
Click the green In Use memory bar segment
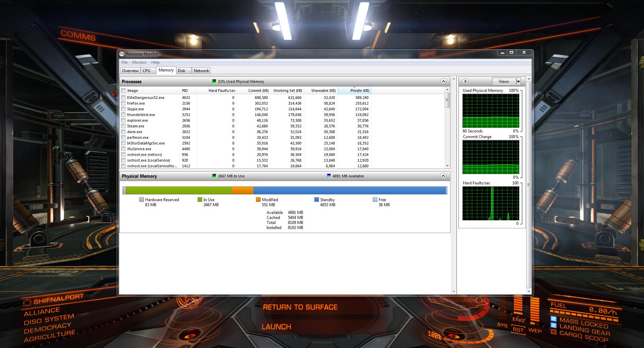(179, 190)
